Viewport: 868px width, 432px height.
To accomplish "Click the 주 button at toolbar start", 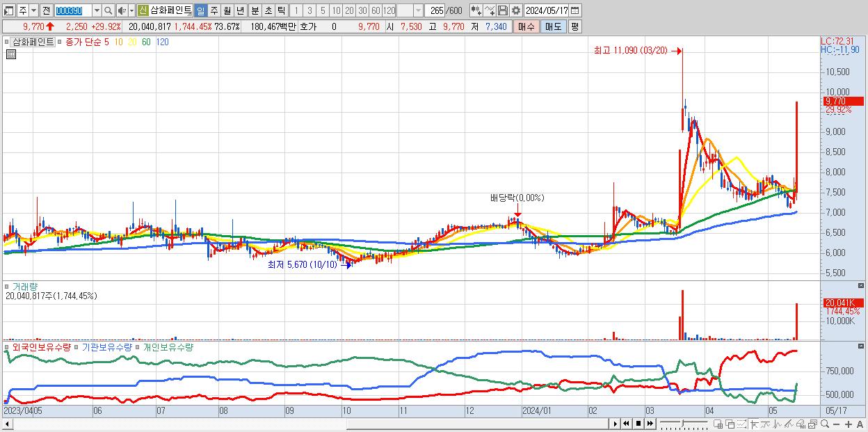I will coord(23,10).
